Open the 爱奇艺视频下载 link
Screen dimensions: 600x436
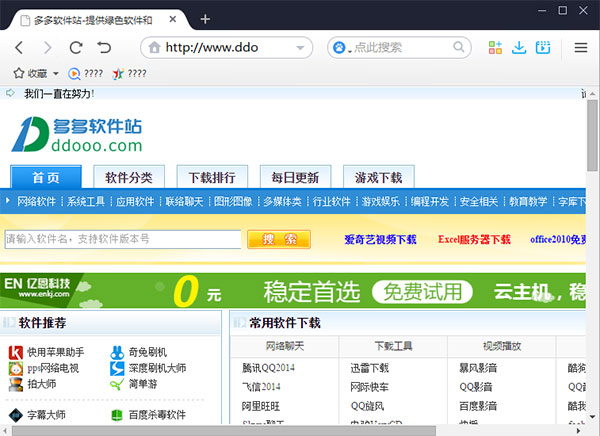click(x=380, y=240)
